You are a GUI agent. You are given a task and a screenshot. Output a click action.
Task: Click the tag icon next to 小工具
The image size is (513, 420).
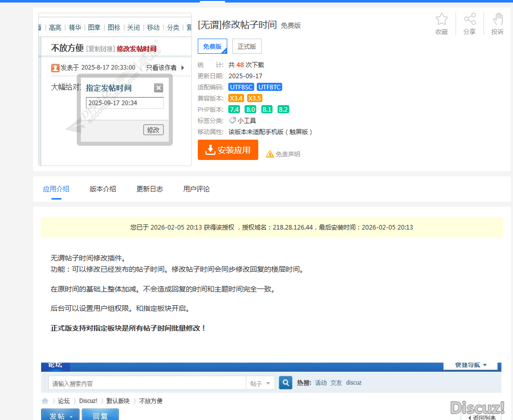[232, 120]
